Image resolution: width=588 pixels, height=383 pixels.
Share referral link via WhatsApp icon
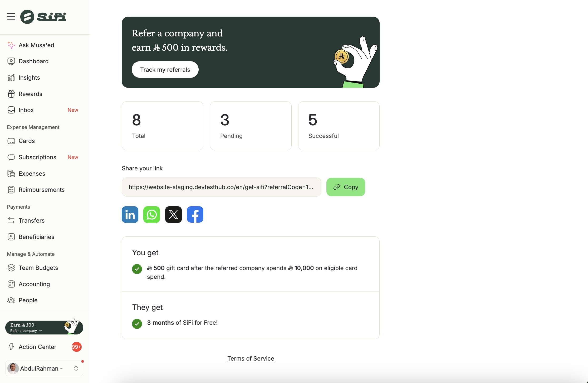click(151, 214)
